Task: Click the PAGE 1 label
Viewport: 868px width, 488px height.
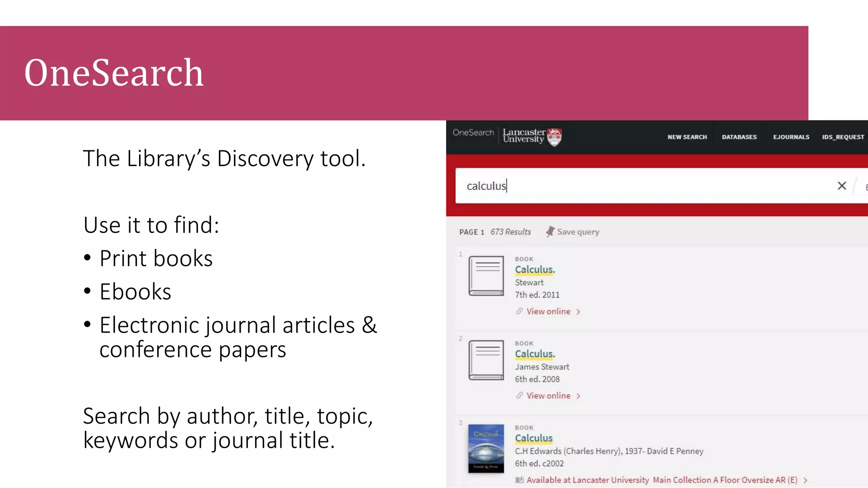Action: [x=472, y=232]
